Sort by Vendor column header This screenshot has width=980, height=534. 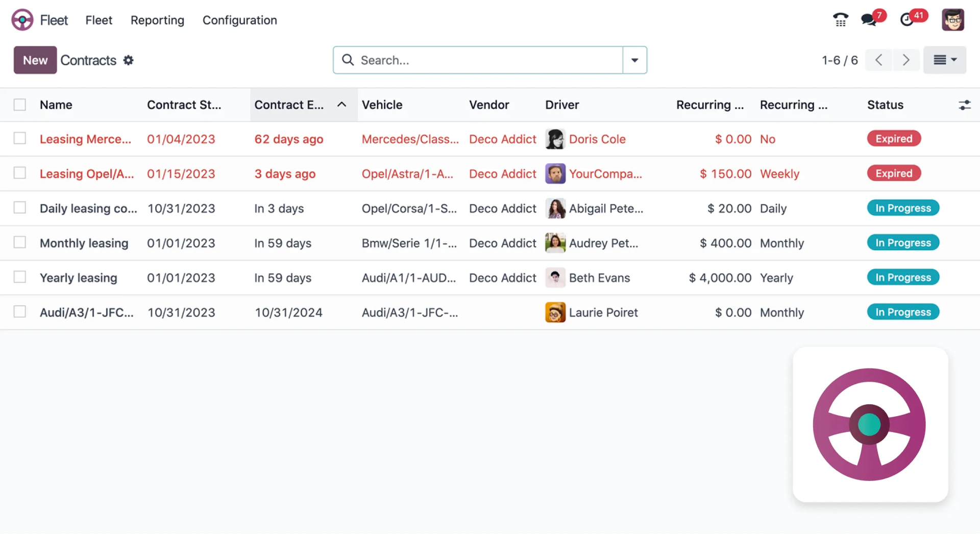tap(489, 105)
